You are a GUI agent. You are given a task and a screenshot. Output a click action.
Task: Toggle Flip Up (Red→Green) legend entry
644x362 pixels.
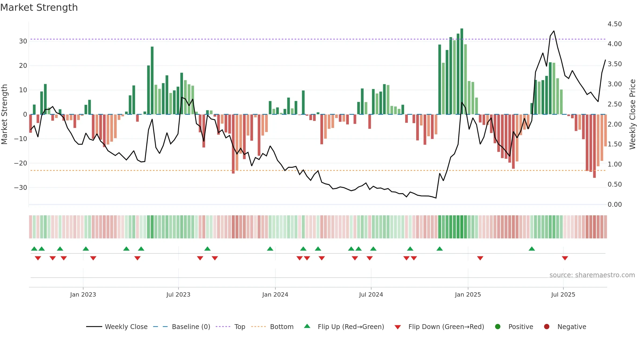[344, 327]
